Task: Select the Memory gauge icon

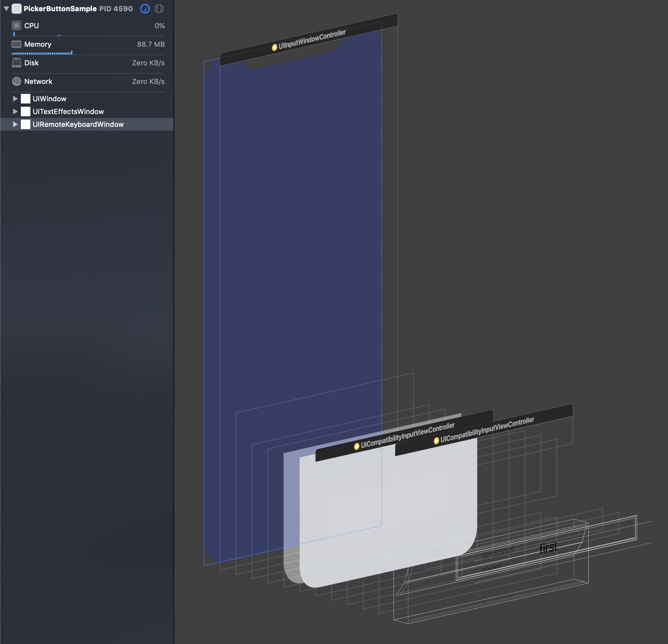Action: click(x=16, y=44)
